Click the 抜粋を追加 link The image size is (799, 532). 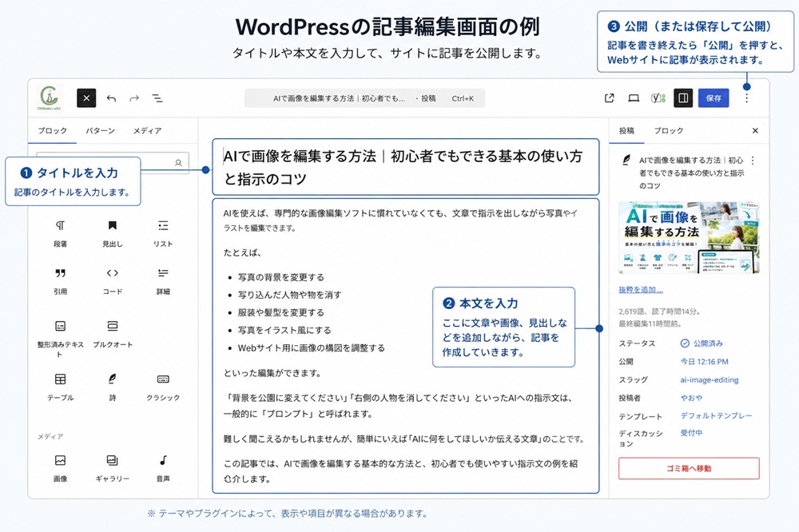(x=641, y=289)
